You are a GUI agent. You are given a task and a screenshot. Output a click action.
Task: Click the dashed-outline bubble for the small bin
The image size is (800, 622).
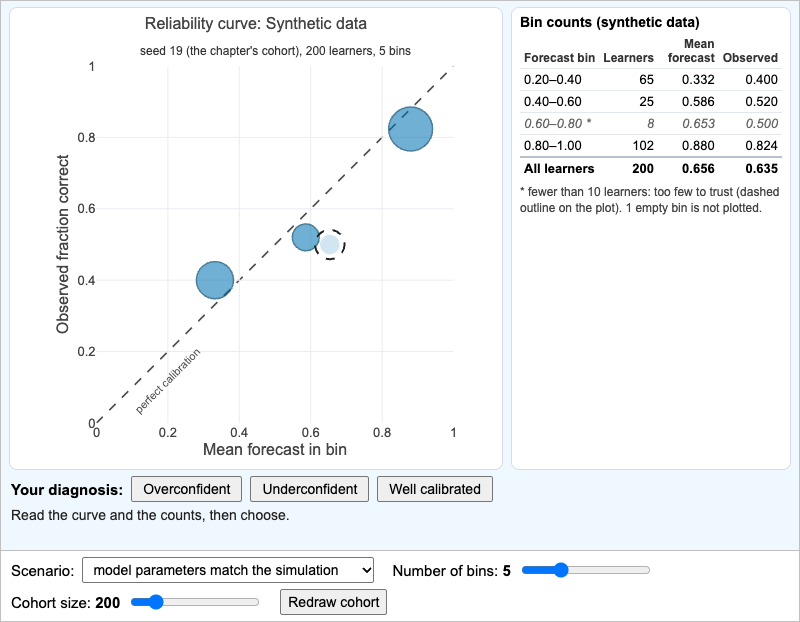tap(330, 244)
